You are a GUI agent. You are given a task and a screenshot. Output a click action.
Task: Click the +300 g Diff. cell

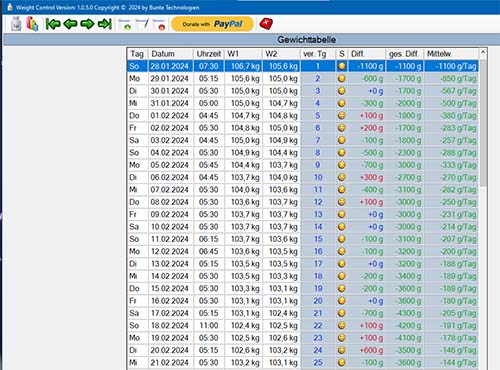[x=367, y=177]
